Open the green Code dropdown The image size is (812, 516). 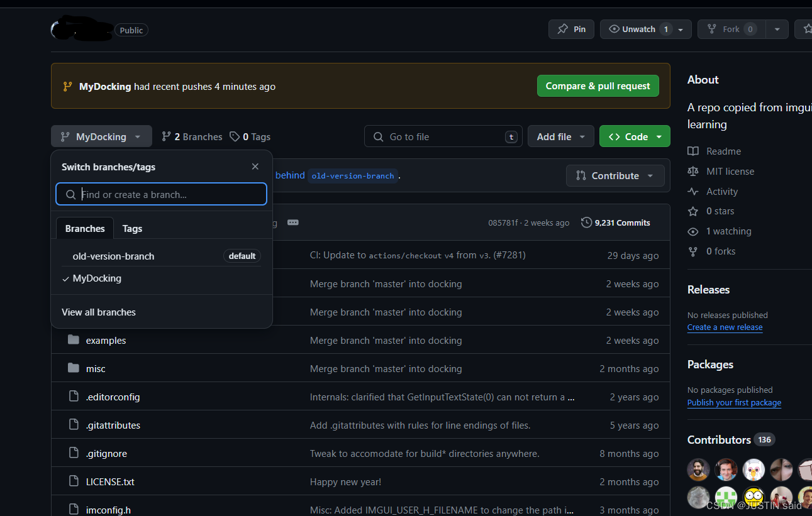pyautogui.click(x=635, y=136)
